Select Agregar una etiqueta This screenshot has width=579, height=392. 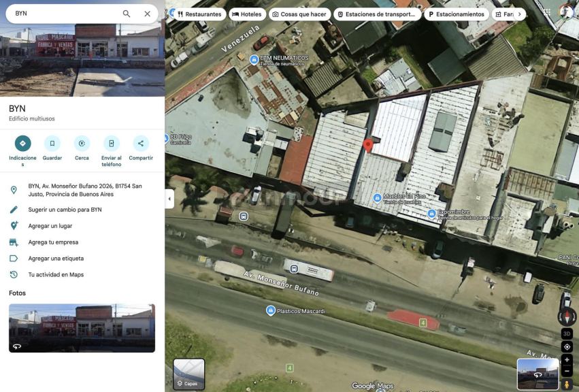[56, 258]
